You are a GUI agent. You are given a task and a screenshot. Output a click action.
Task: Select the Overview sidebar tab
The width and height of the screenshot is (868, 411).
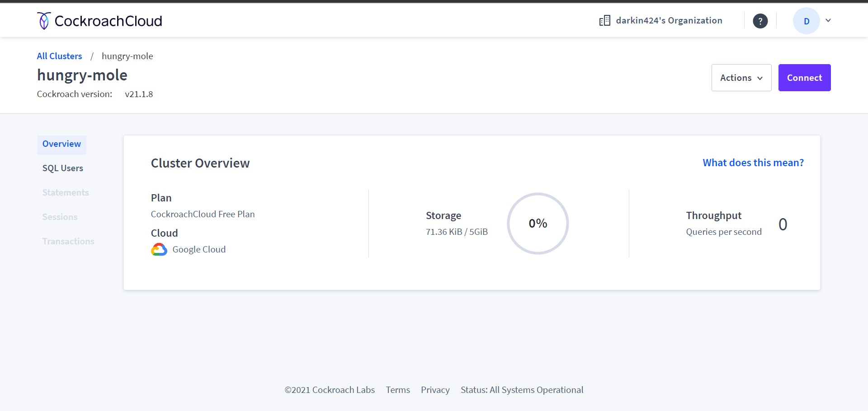coord(61,144)
